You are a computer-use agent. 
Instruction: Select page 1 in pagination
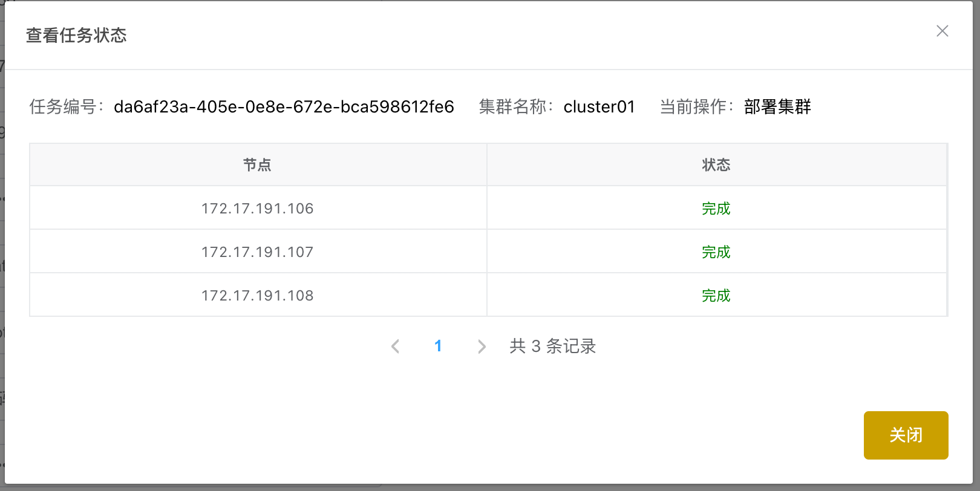click(438, 346)
